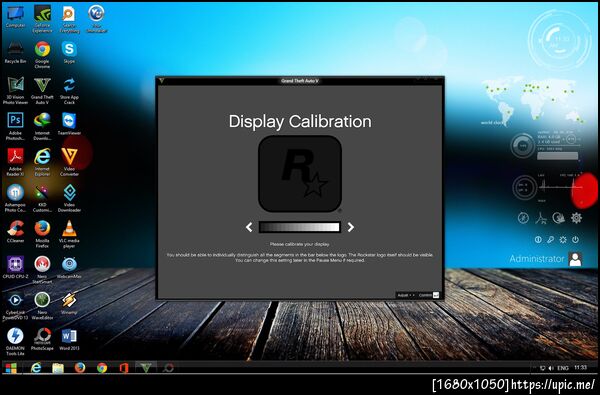Open DAEMON Tools Lite desktop icon

(x=15, y=342)
